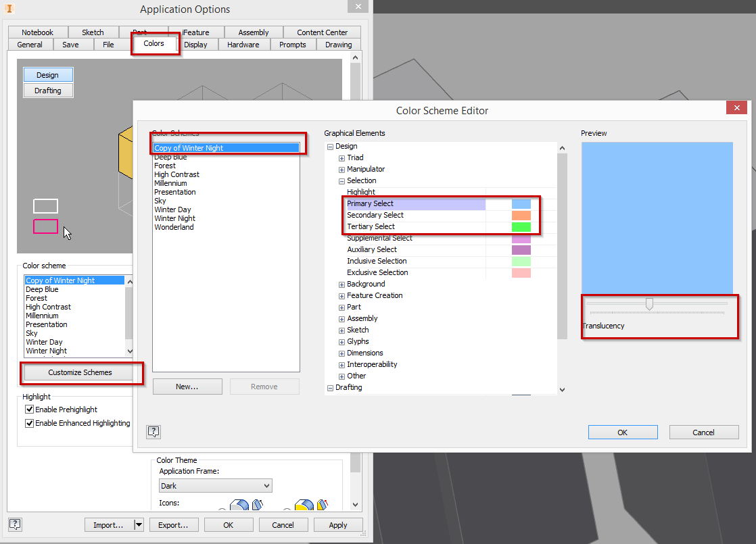The image size is (756, 544).
Task: Open the Import split-button dropdown arrow
Action: click(137, 524)
